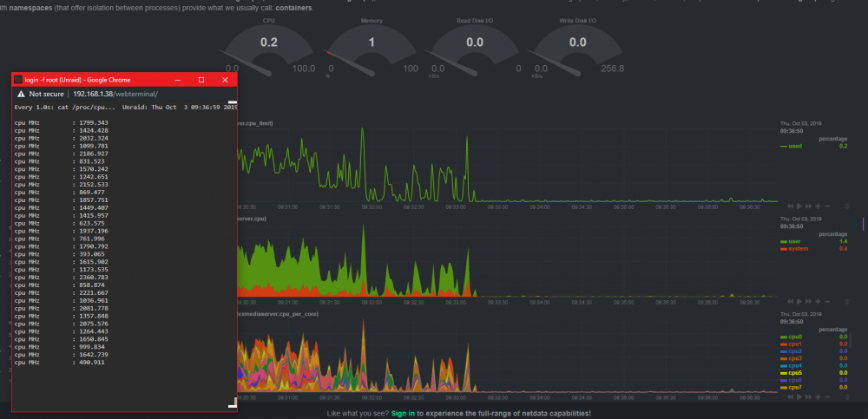Click the bold 'containers' word in description
This screenshot has width=868, height=419.
294,9
